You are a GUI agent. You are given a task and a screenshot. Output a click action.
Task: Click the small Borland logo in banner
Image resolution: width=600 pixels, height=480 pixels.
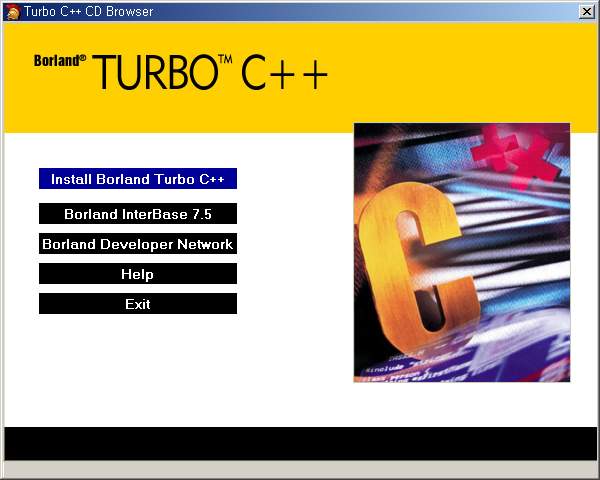point(57,60)
